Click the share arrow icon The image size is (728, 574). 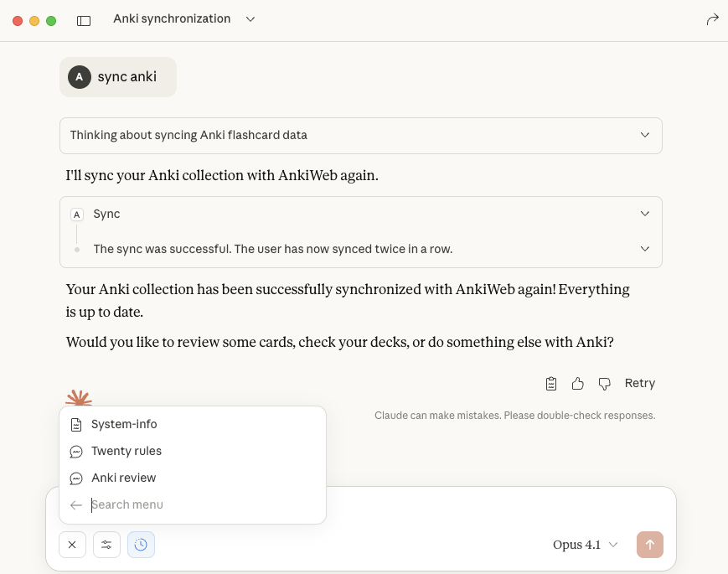pyautogui.click(x=713, y=19)
